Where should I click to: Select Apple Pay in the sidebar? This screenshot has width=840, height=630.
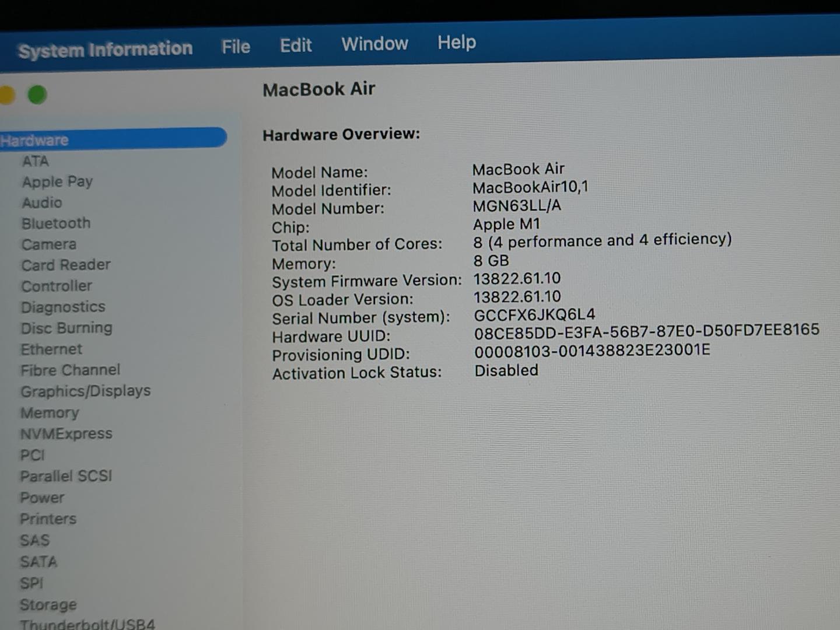coord(57,182)
